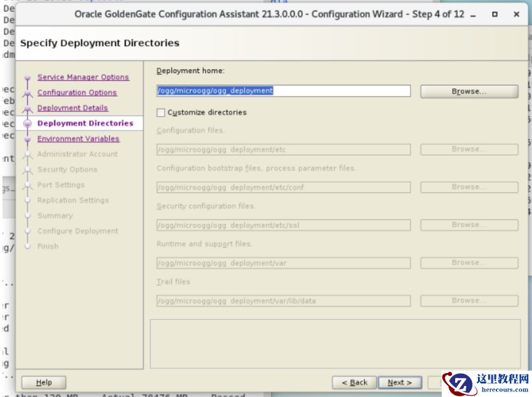Click Browse beside Configuration files path
The width and height of the screenshot is (532, 397).
tap(469, 149)
